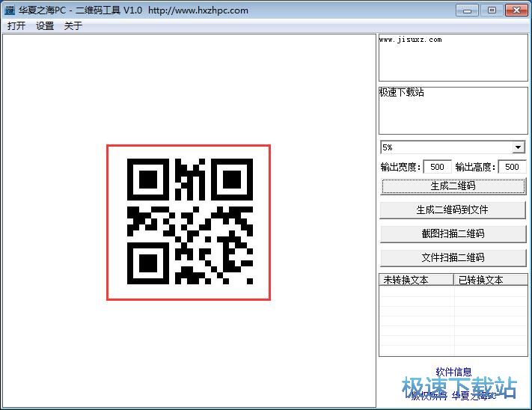Open the 设置 menu
Image resolution: width=532 pixels, height=410 pixels.
tap(45, 25)
